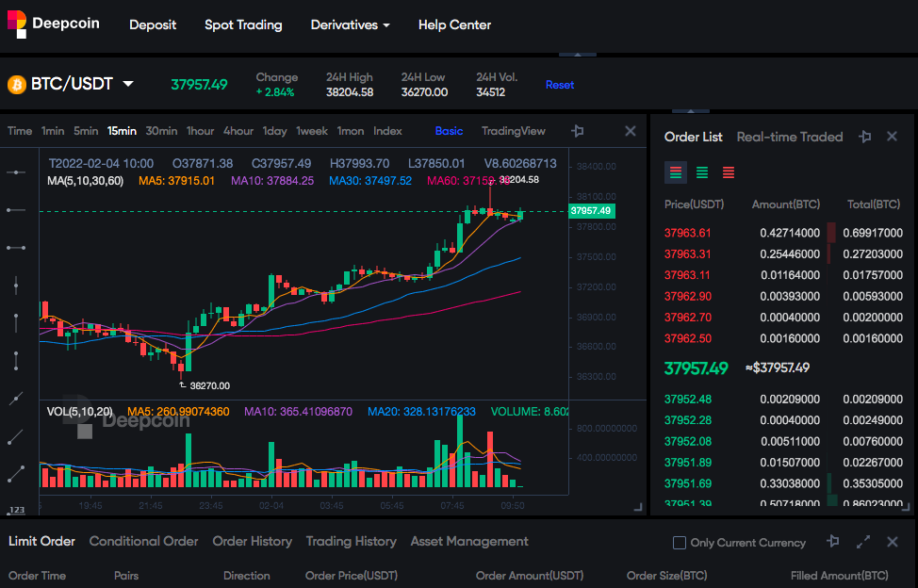Pin the Order List panel

point(864,137)
